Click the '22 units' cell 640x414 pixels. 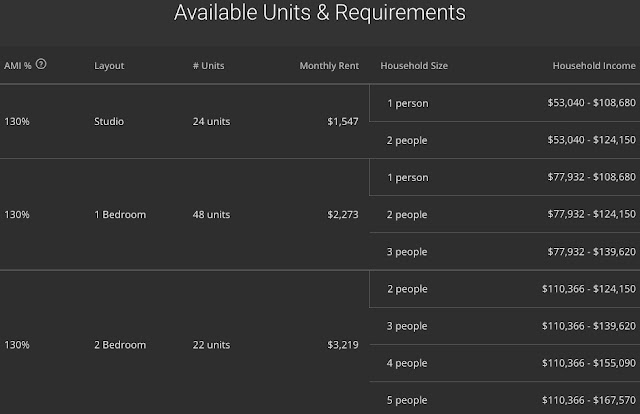click(x=211, y=345)
